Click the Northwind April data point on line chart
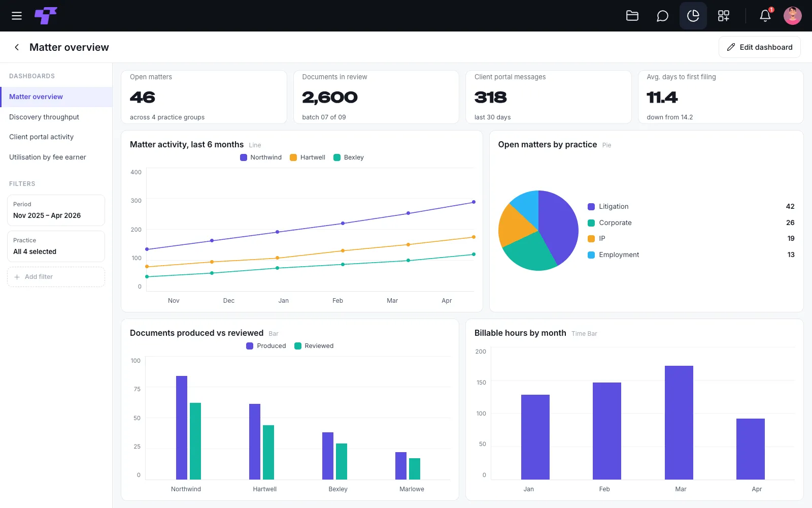 pyautogui.click(x=473, y=202)
